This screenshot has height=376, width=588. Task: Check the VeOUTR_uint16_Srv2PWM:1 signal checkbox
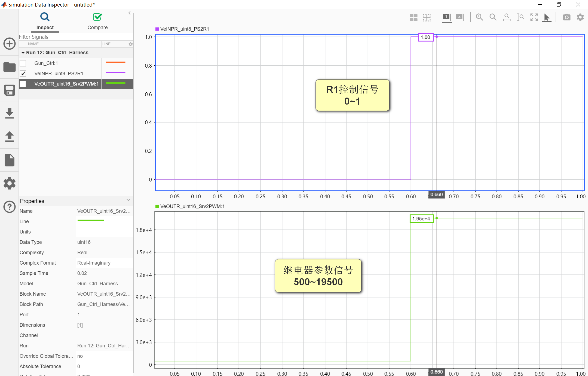coord(23,84)
